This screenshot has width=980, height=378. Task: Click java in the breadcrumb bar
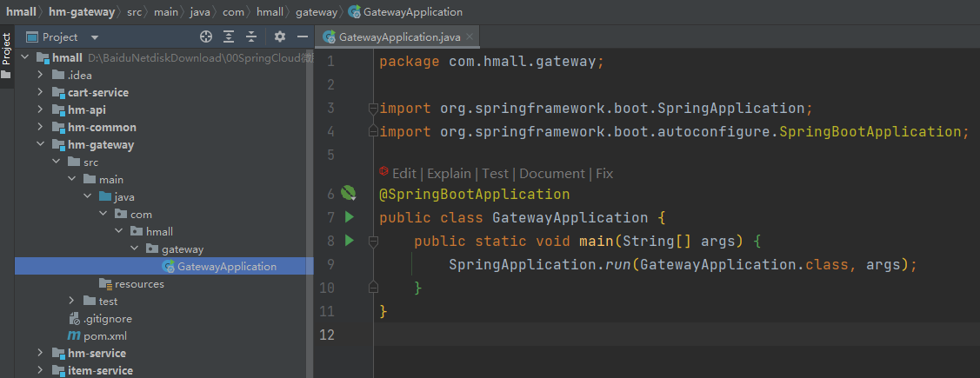click(201, 12)
